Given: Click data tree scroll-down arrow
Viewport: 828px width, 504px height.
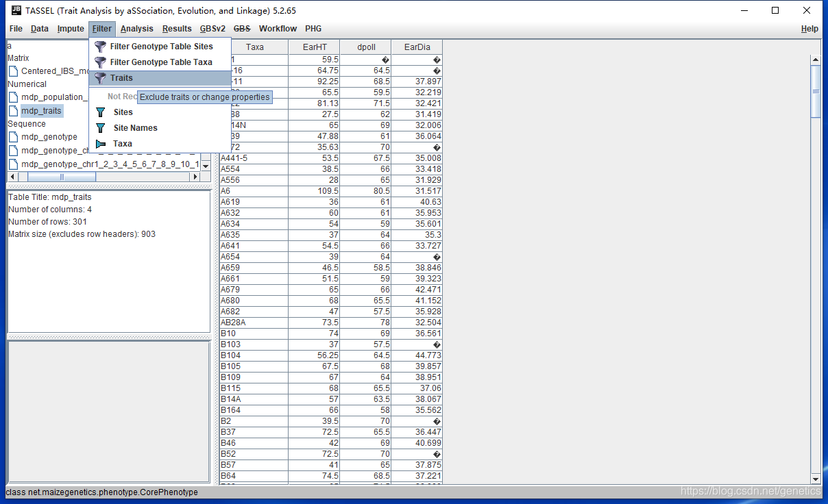Looking at the screenshot, I should click(206, 165).
